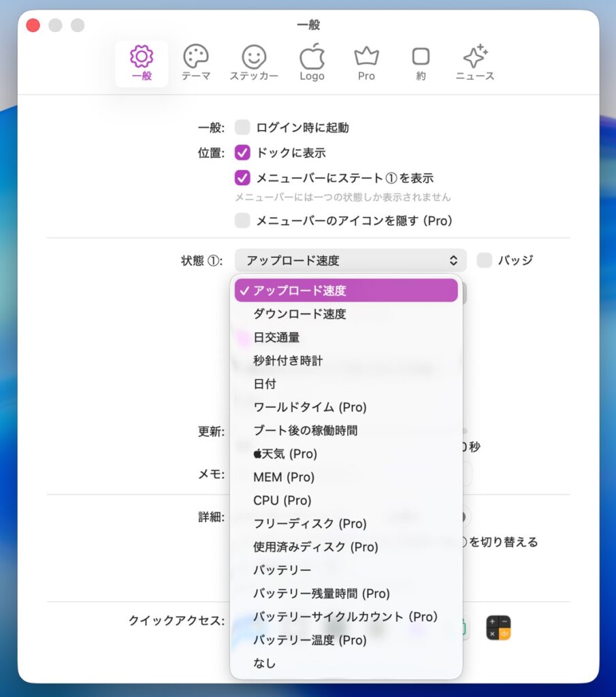Screen dimensions: 616x697
Task: Enable ログイン時に起動 checkbox
Action: [x=242, y=127]
